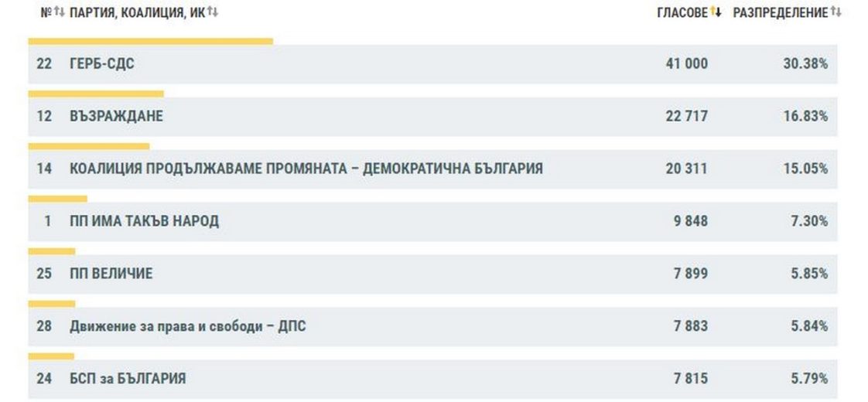Click the ПП ВЕЛИЧИЕ party name

[111, 274]
